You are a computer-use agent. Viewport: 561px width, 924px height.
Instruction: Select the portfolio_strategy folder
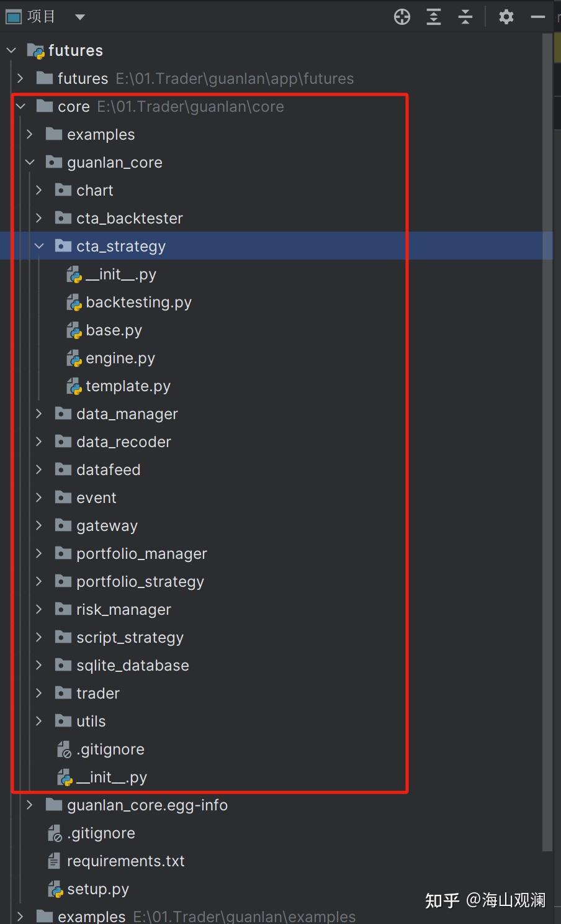pos(140,582)
